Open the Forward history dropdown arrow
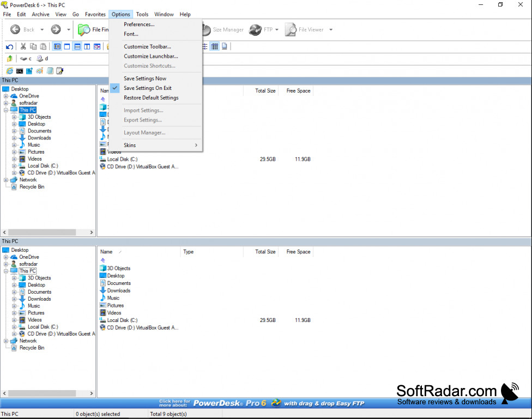Viewport: 532px width, 419px height. coord(69,29)
